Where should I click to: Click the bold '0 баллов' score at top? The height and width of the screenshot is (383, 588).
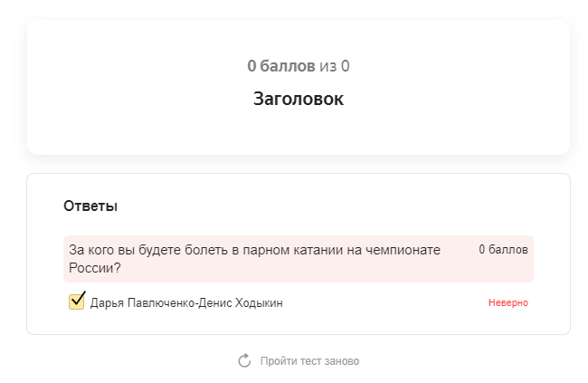[280, 66]
